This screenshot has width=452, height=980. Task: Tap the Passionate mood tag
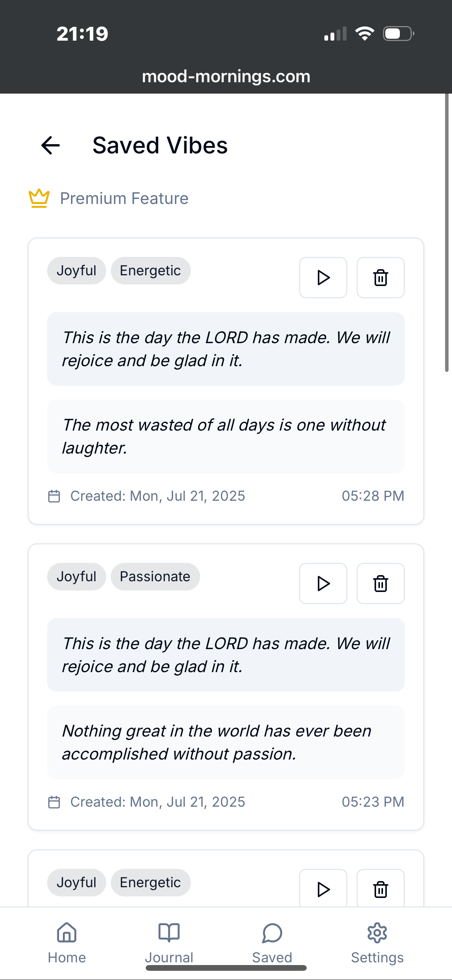coord(155,577)
